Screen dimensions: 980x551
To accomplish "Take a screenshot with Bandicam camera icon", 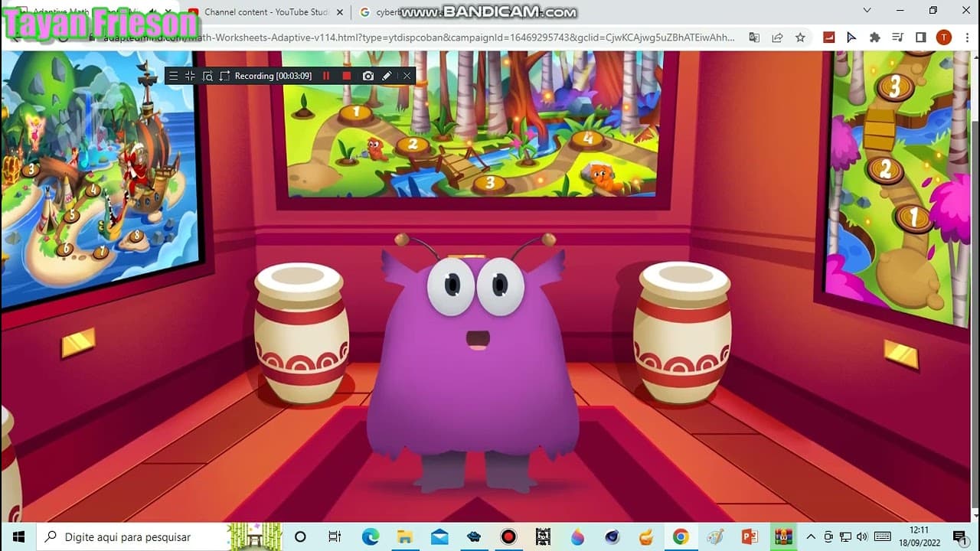I will pos(367,76).
